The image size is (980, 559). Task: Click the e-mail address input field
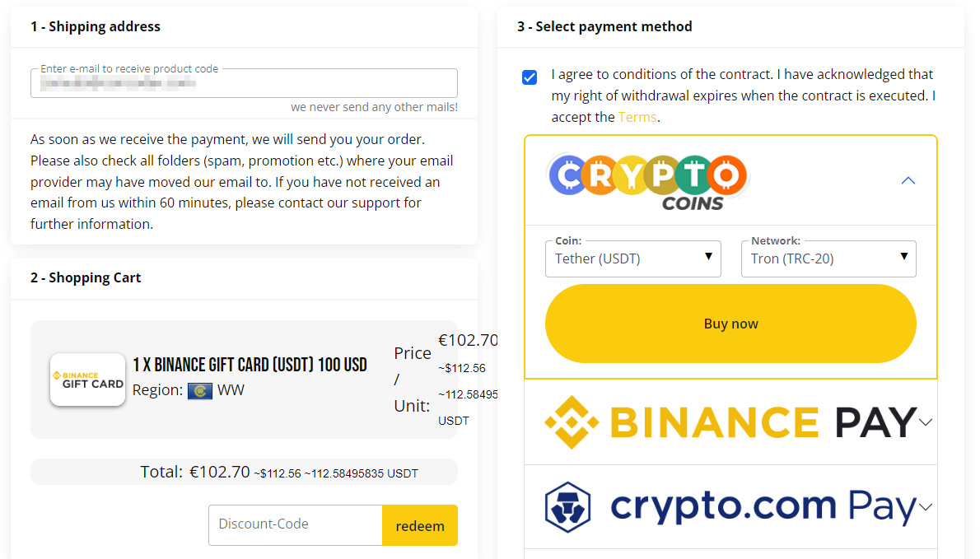(x=244, y=83)
